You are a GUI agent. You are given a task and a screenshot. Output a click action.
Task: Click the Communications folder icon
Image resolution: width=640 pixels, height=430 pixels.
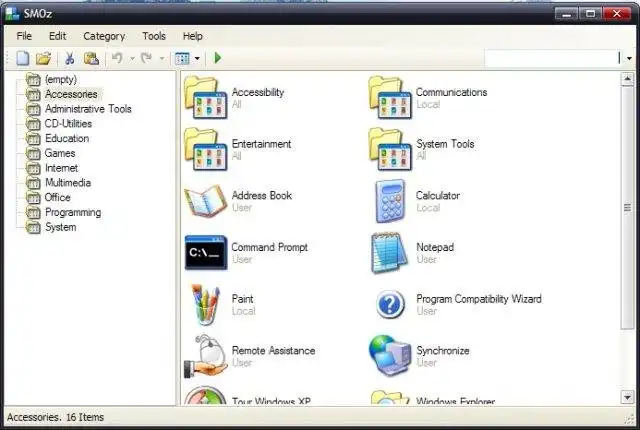point(390,98)
